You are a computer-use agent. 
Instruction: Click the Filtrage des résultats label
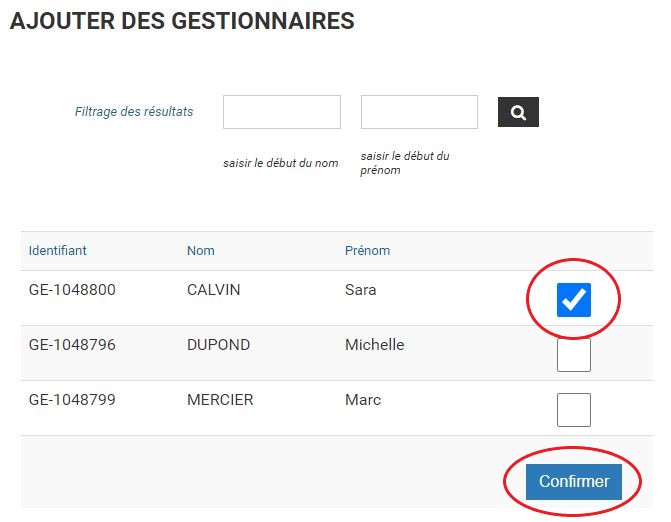(x=134, y=112)
